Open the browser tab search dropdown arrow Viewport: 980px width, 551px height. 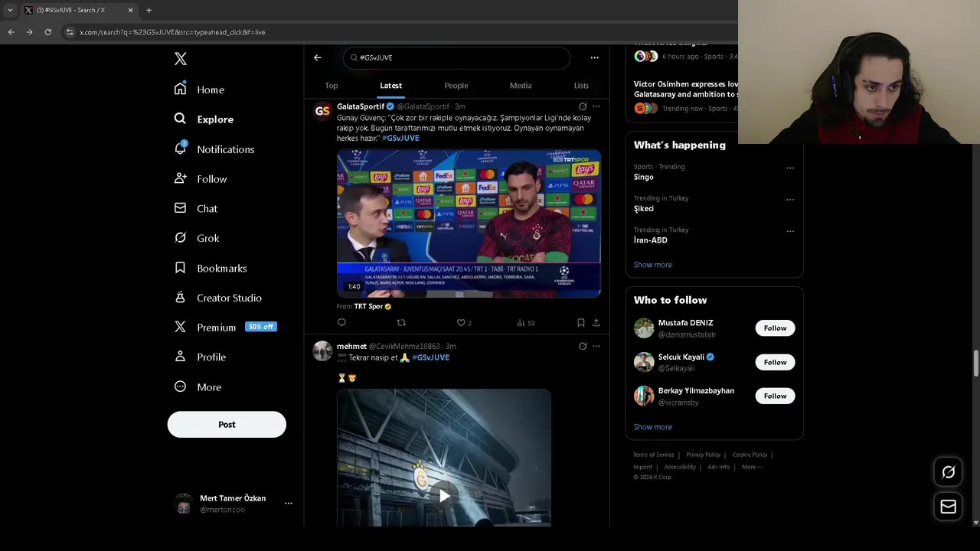click(x=10, y=11)
